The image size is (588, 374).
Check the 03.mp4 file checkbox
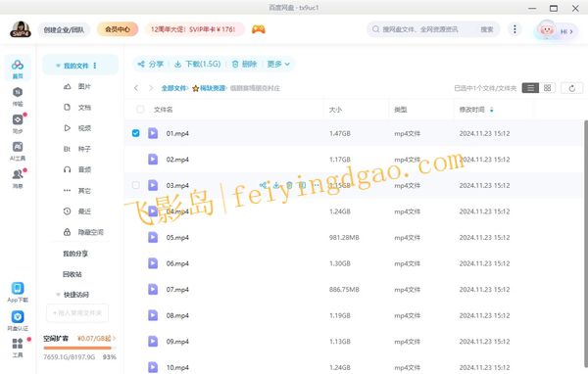pos(136,185)
